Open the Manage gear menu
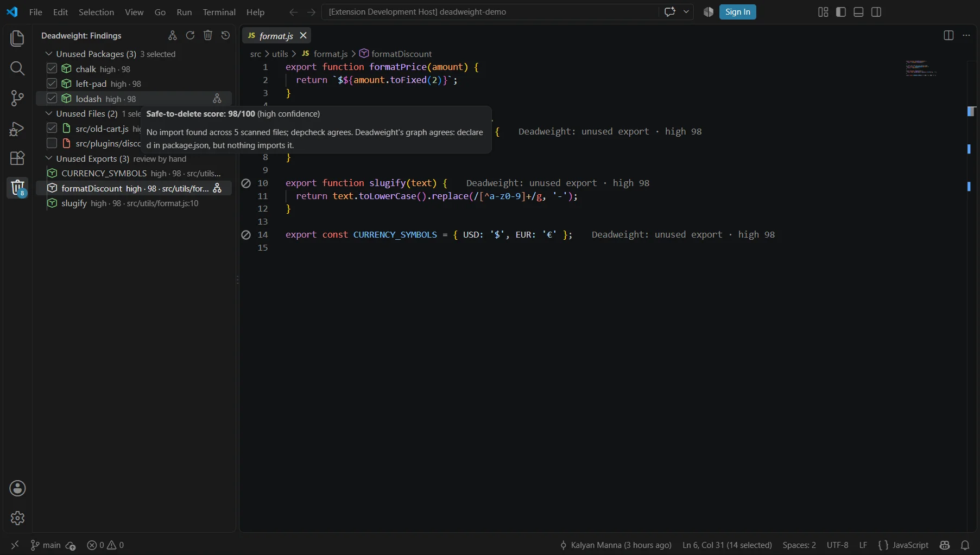Image resolution: width=980 pixels, height=555 pixels. (x=17, y=518)
